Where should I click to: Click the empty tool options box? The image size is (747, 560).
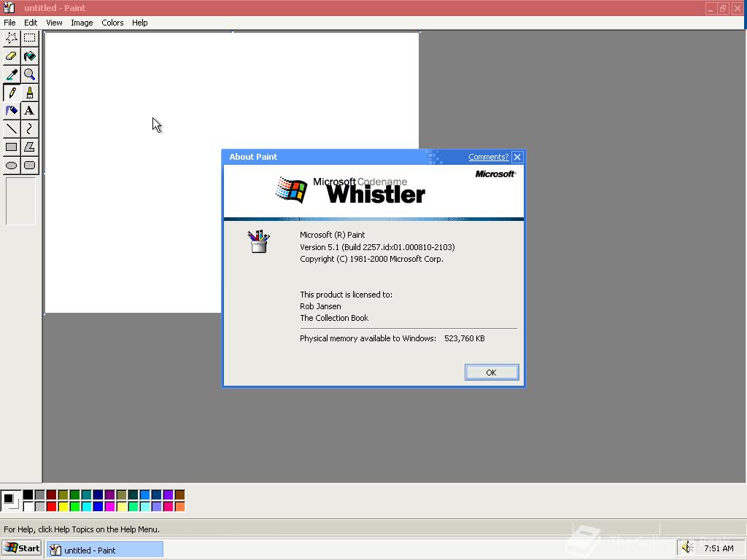(20, 201)
